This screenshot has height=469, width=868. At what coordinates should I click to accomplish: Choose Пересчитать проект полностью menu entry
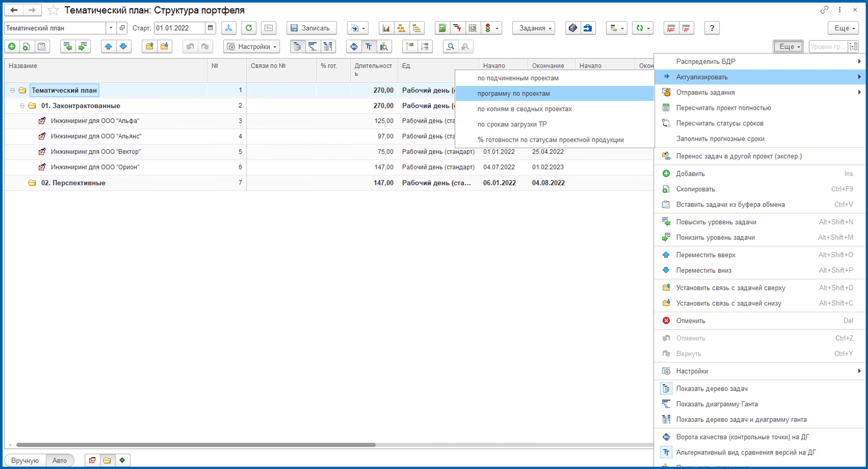coord(723,108)
